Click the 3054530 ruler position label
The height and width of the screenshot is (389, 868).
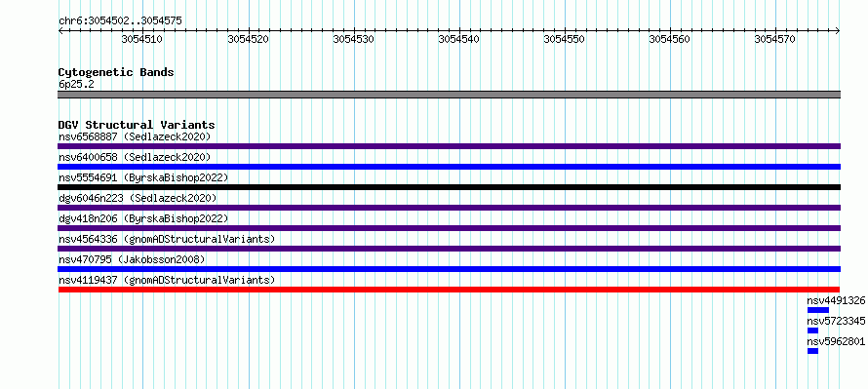[x=354, y=39]
